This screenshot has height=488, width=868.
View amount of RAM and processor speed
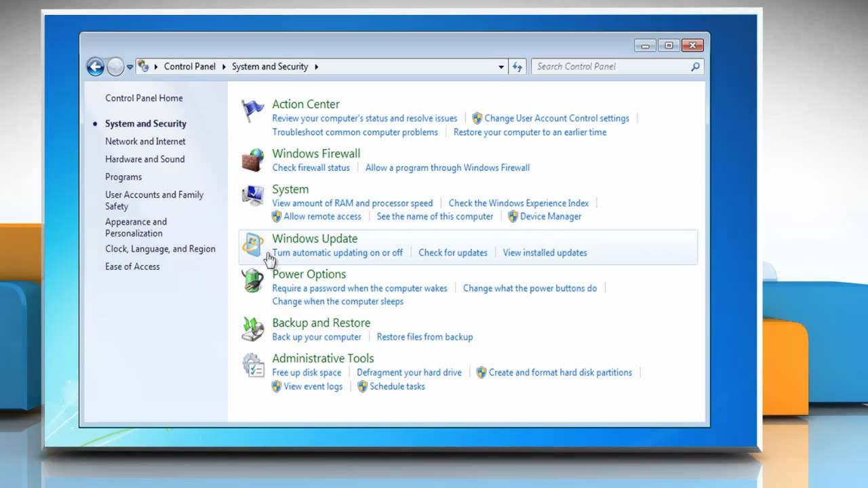point(353,203)
